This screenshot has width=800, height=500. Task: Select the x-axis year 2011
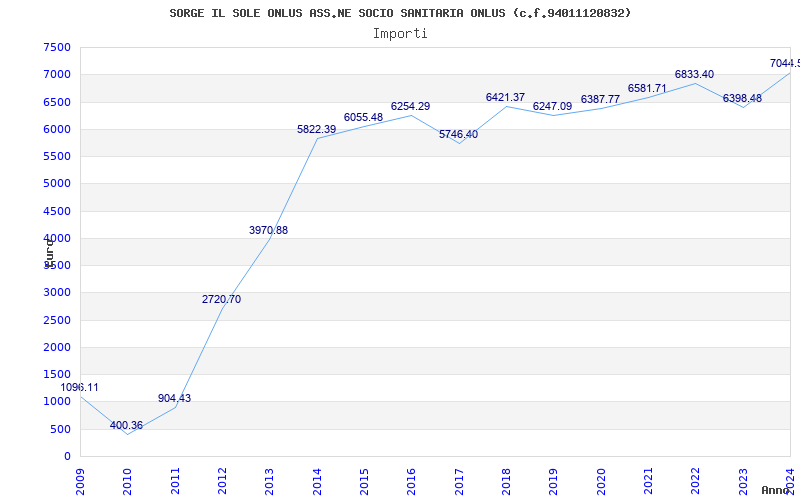pos(175,481)
